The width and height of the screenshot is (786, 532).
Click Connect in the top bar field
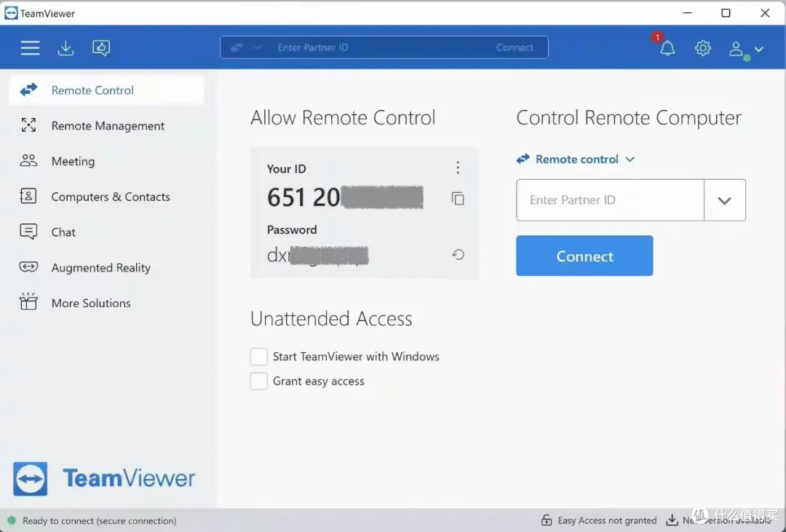515,47
